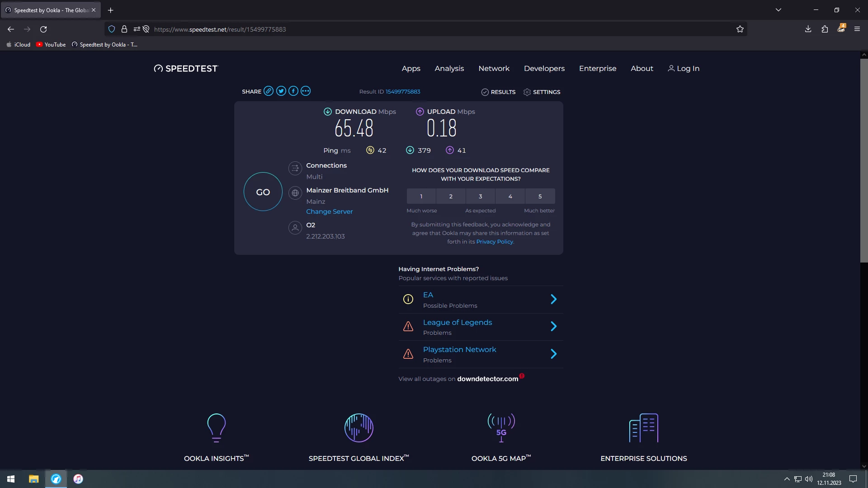The height and width of the screenshot is (488, 868).
Task: Open the Network menu item
Action: (494, 68)
